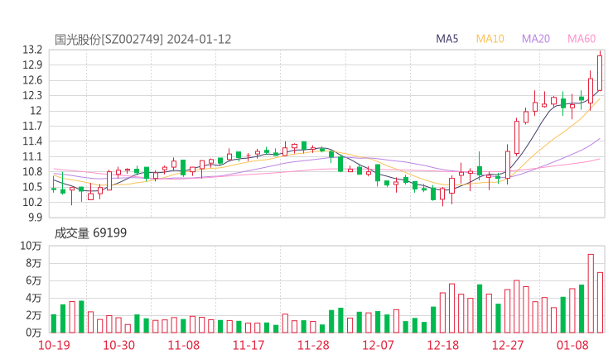Click the 4万 volume axis label
The height and width of the screenshot is (364, 613).
pyautogui.click(x=34, y=298)
